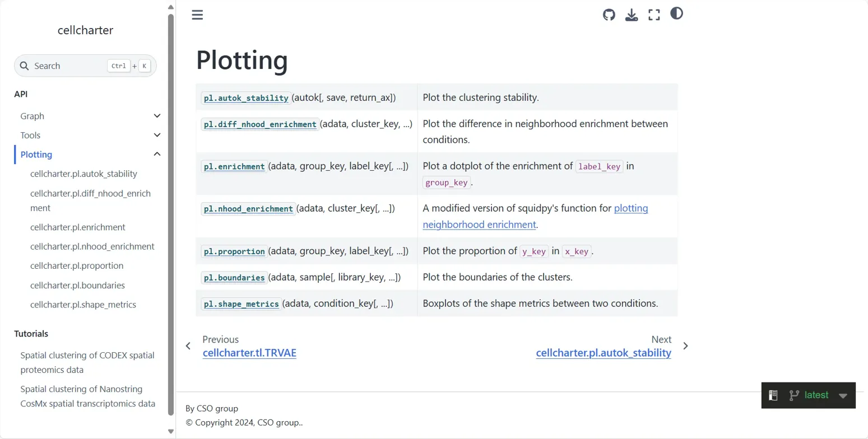Click the x_key code snippet
Screen dimensions: 868x439
click(577, 251)
